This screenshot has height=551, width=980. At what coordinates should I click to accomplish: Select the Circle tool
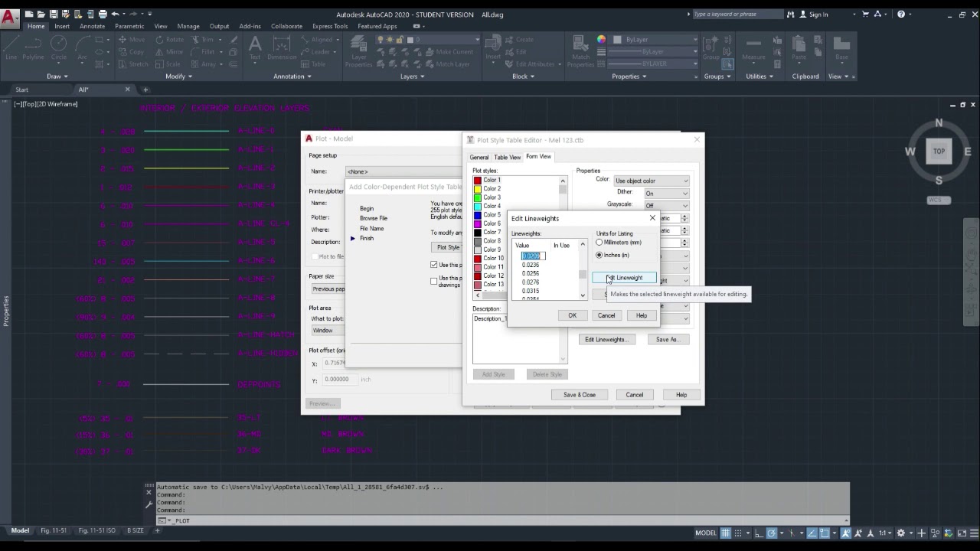click(x=59, y=46)
